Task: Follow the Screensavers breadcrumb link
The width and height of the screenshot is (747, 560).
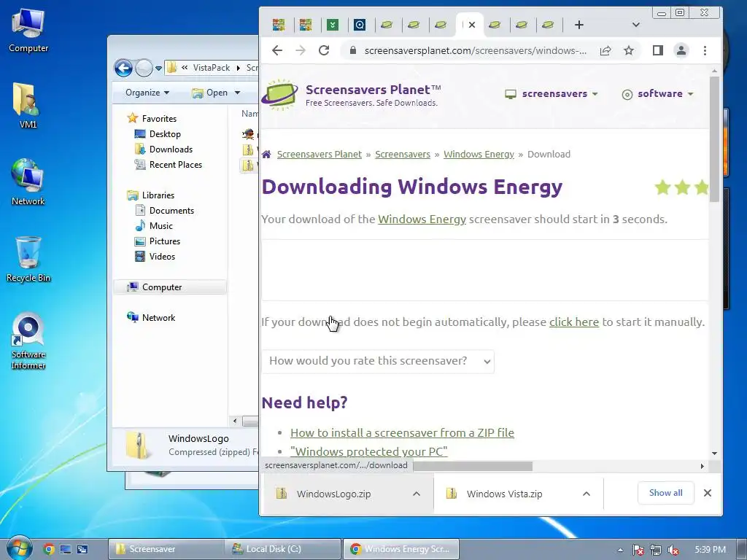Action: click(x=403, y=155)
